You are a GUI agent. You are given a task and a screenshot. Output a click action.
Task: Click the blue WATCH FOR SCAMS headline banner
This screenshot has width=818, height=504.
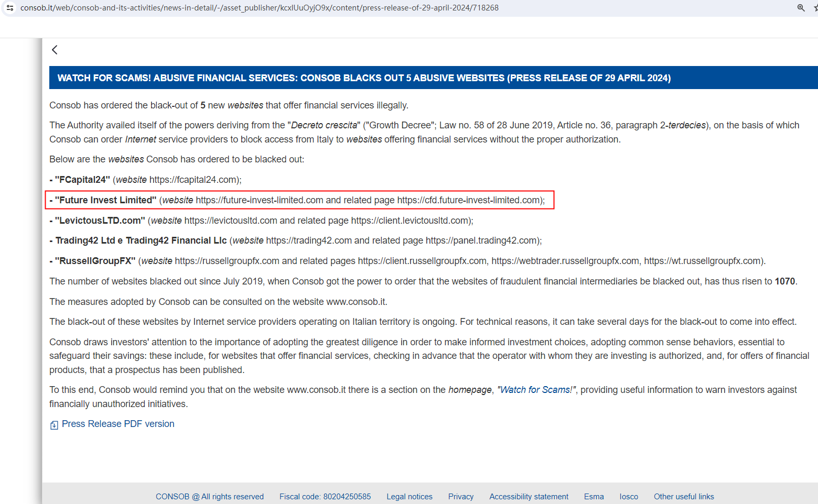[364, 78]
